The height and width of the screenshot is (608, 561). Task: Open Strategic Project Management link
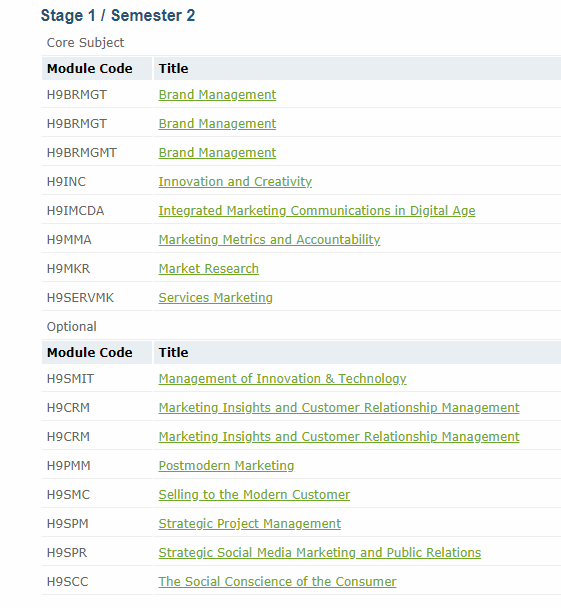[250, 523]
